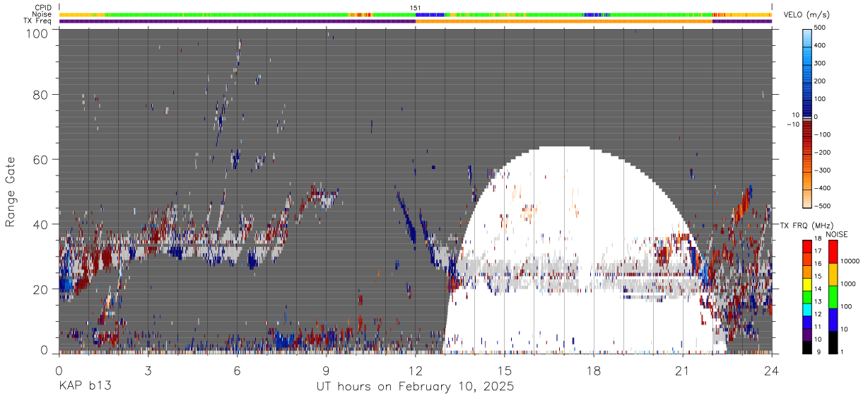The height and width of the screenshot is (401, 868).
Task: Click the 100 range gate tick label
Action: 37,33
